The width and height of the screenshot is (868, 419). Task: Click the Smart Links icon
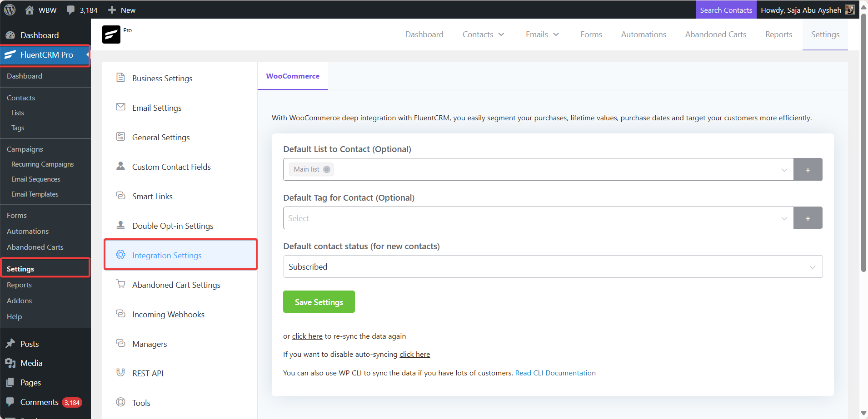click(x=120, y=196)
